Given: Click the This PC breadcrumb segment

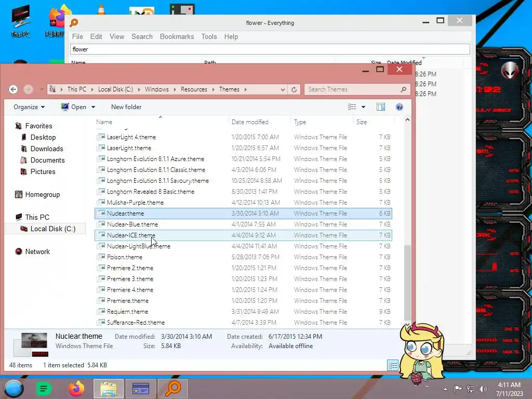Looking at the screenshot, I should [77, 89].
